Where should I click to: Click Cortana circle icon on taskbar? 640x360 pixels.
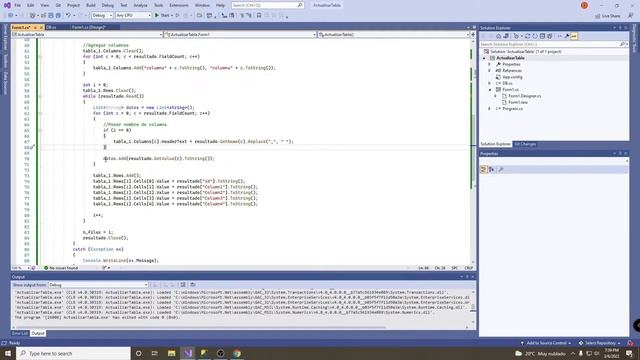pyautogui.click(x=138, y=353)
